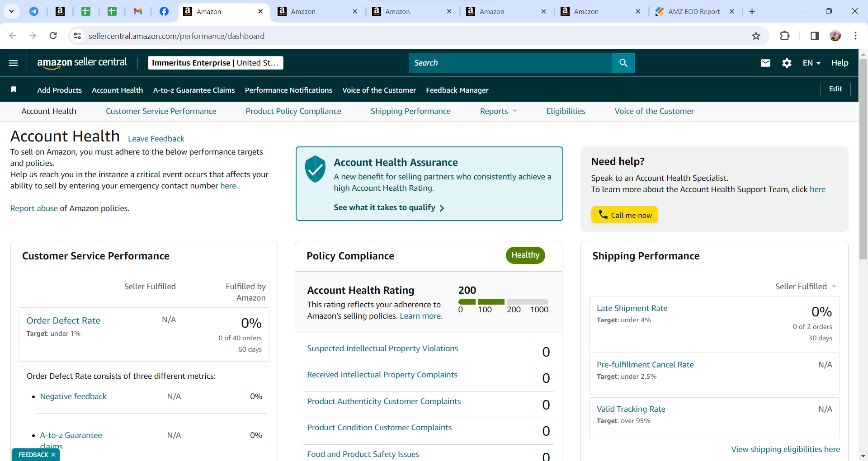Screen dimensions: 868x461
Task: Open Product Condition Customer Complaints
Action: (379, 428)
